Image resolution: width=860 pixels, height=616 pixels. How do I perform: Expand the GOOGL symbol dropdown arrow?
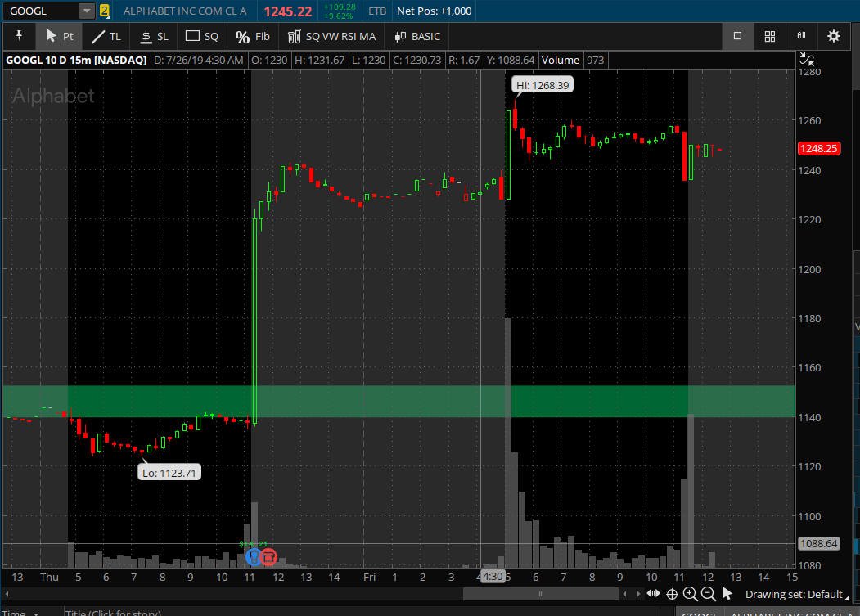coord(87,11)
